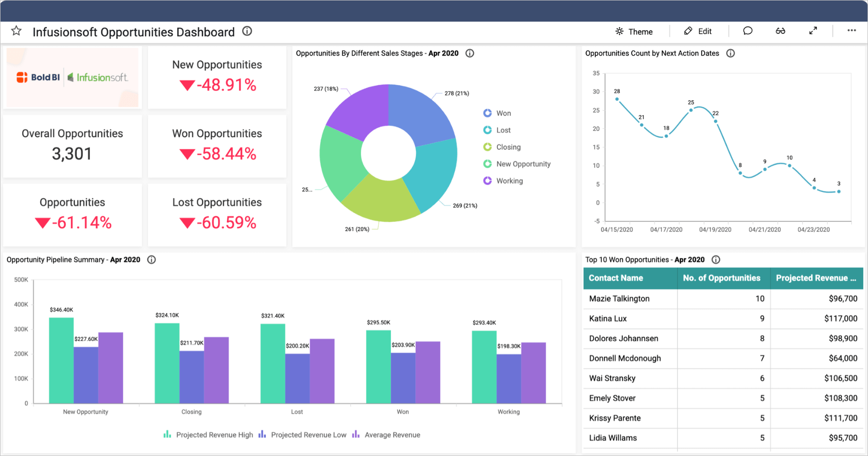
Task: Toggle Lost legend item in donut chart
Action: pyautogui.click(x=497, y=130)
